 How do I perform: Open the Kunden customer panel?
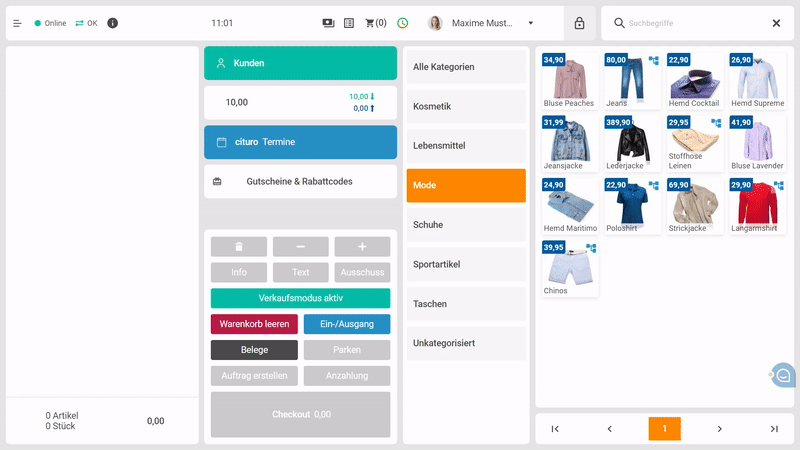click(x=300, y=63)
